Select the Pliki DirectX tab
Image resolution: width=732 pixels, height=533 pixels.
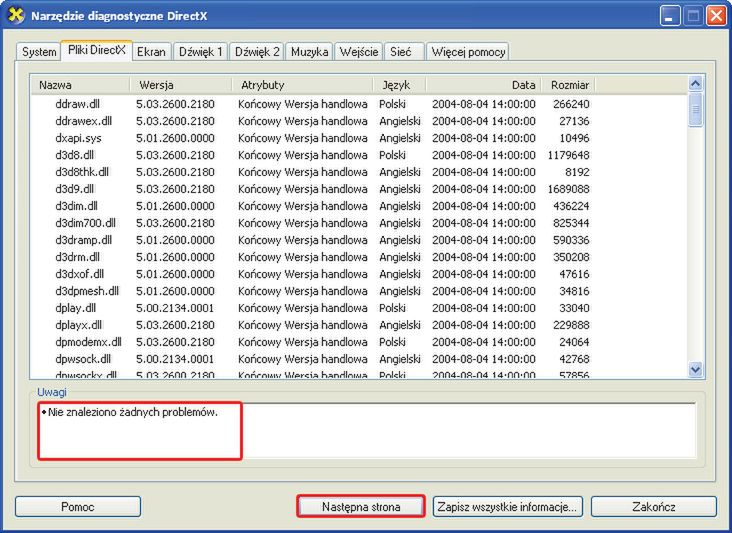coord(97,50)
